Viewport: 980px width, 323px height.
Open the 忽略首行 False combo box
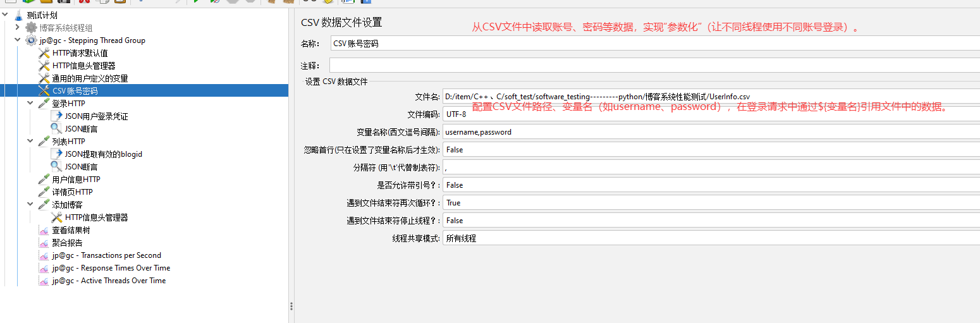tap(711, 150)
